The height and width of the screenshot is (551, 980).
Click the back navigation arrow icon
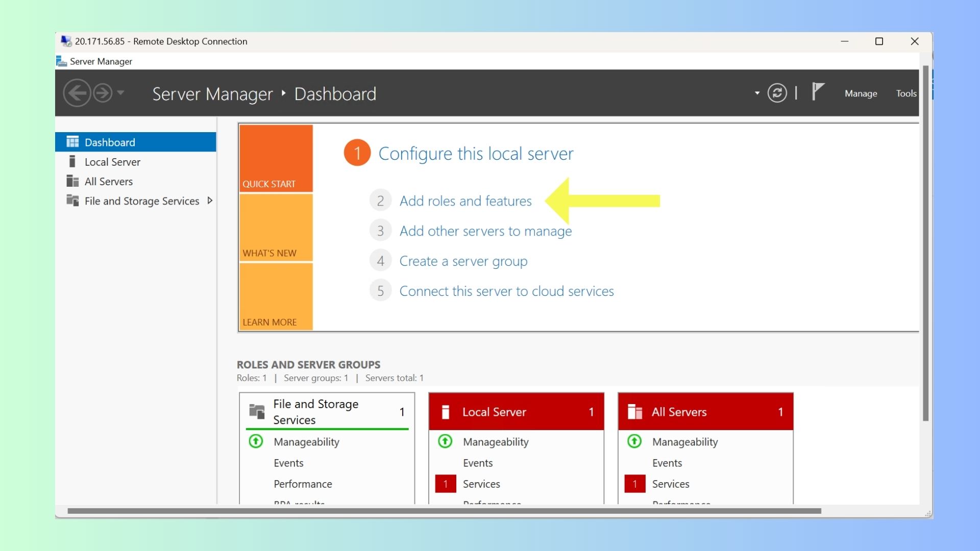click(77, 93)
